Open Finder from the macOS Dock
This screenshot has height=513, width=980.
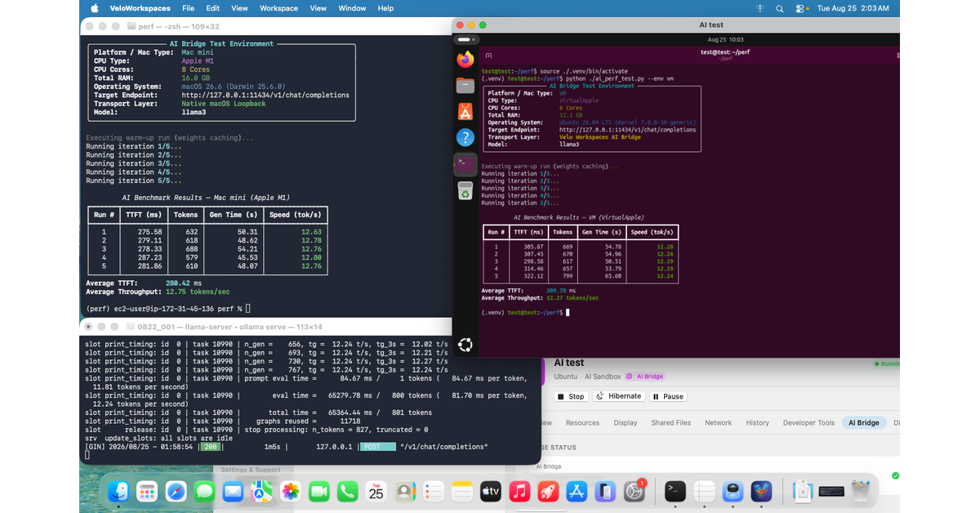point(119,492)
